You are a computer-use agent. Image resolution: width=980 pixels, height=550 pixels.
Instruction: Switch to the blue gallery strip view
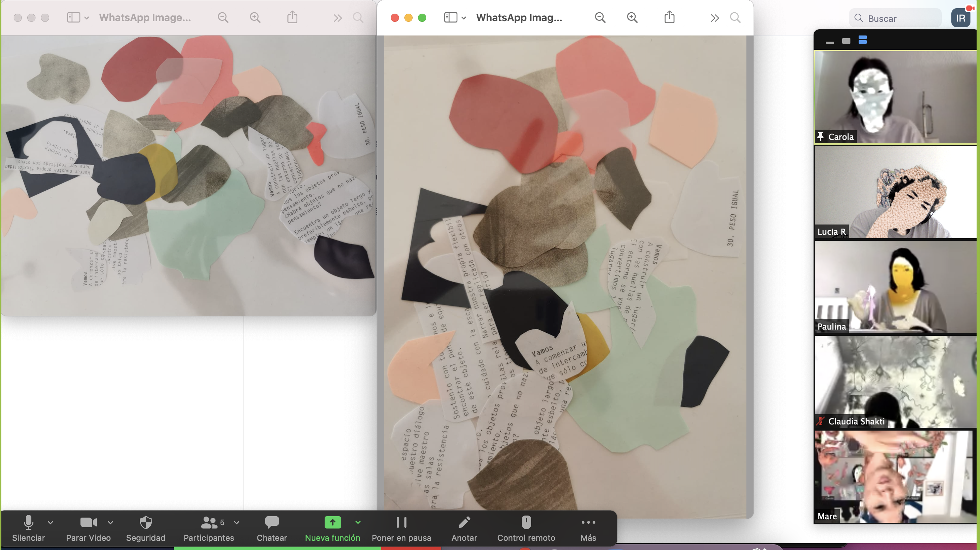[x=862, y=40]
